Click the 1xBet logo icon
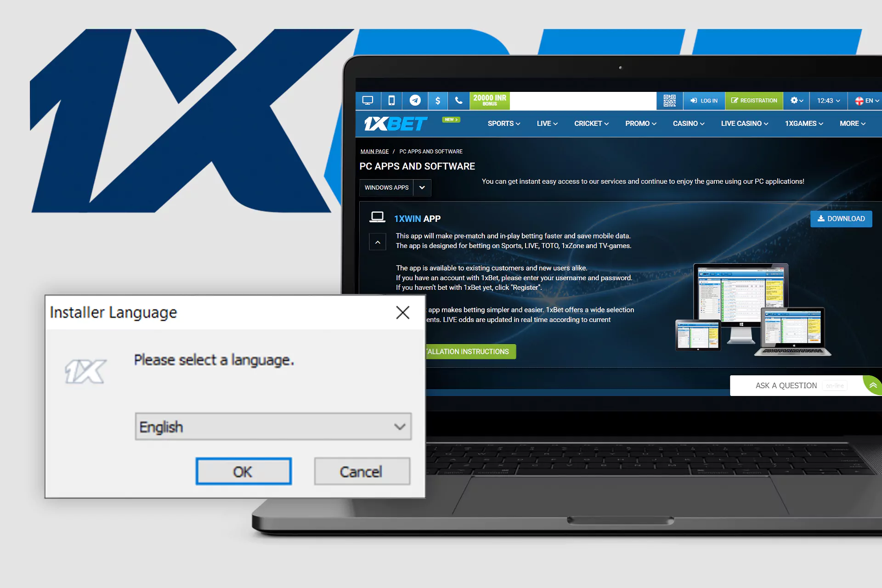 click(x=394, y=124)
